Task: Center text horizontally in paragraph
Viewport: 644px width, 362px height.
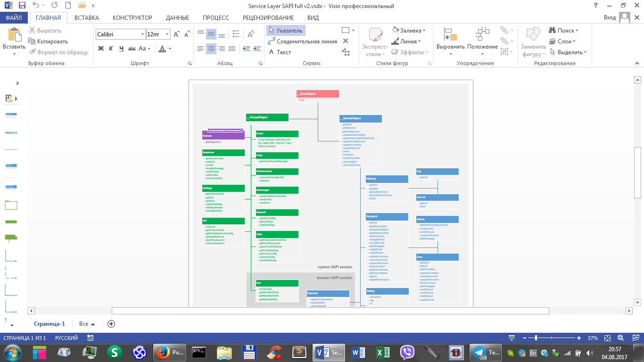Action: [211, 48]
